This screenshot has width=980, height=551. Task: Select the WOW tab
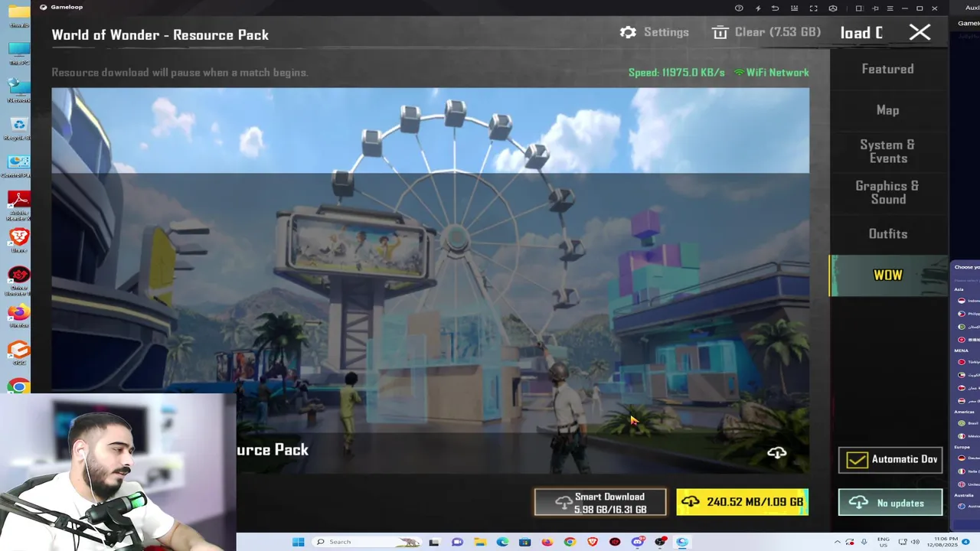coord(888,275)
